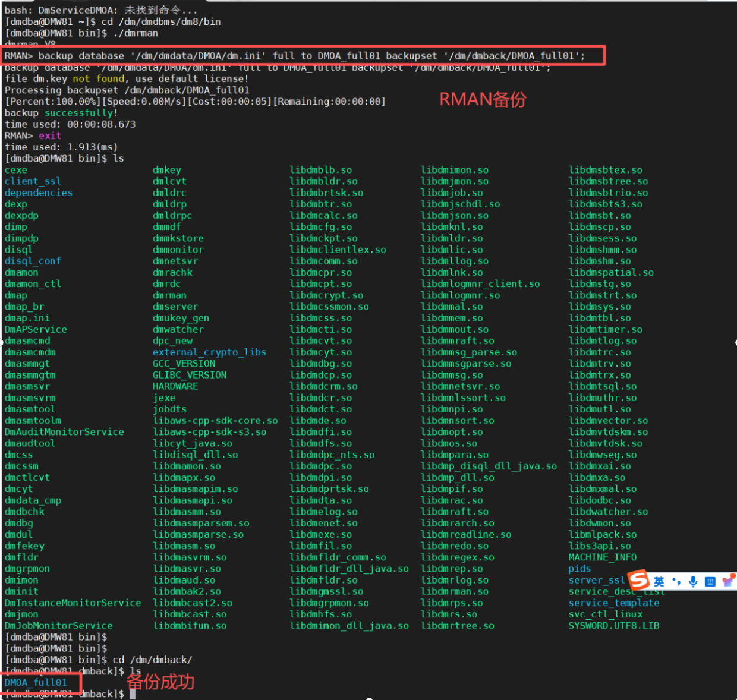Click 'libaws-cpp-sdk-core.so' in the listing
This screenshot has width=737, height=700.
click(215, 421)
